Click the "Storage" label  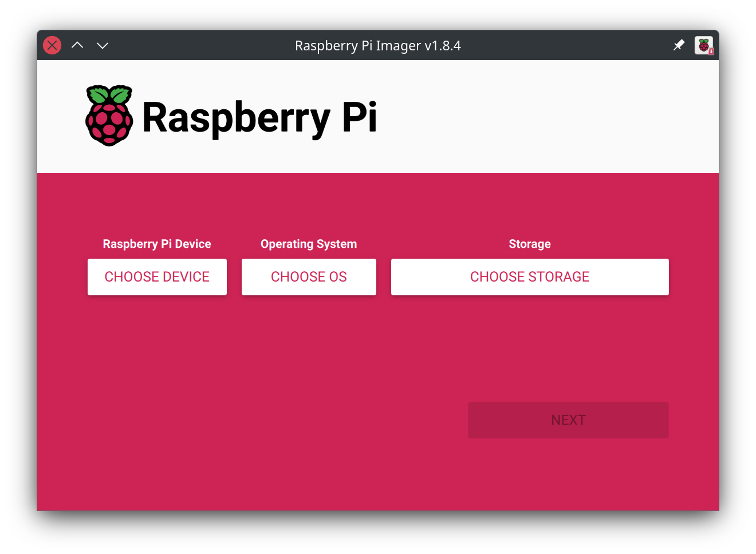click(530, 244)
